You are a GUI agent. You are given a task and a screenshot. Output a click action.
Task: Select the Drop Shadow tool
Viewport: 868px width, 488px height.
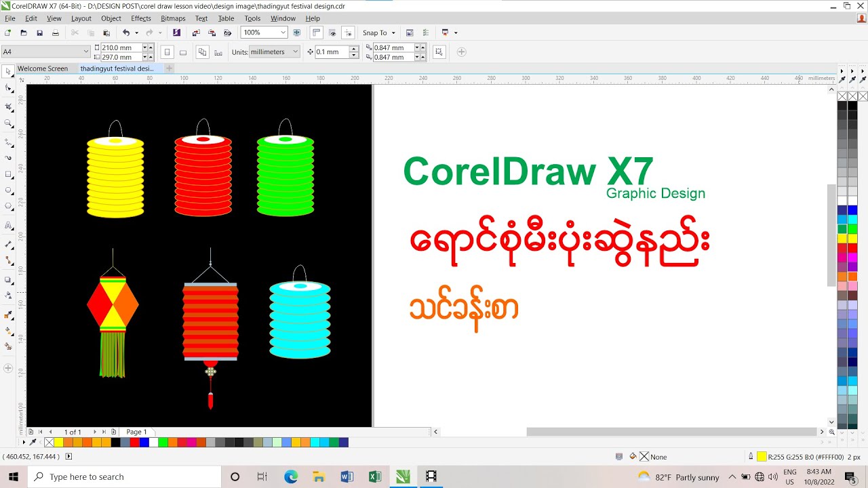[8, 279]
